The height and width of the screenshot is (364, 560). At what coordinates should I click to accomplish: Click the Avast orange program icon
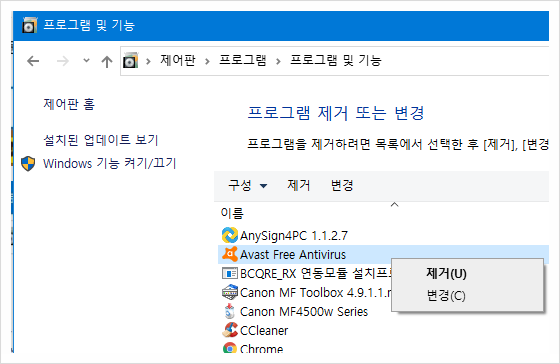tap(230, 254)
